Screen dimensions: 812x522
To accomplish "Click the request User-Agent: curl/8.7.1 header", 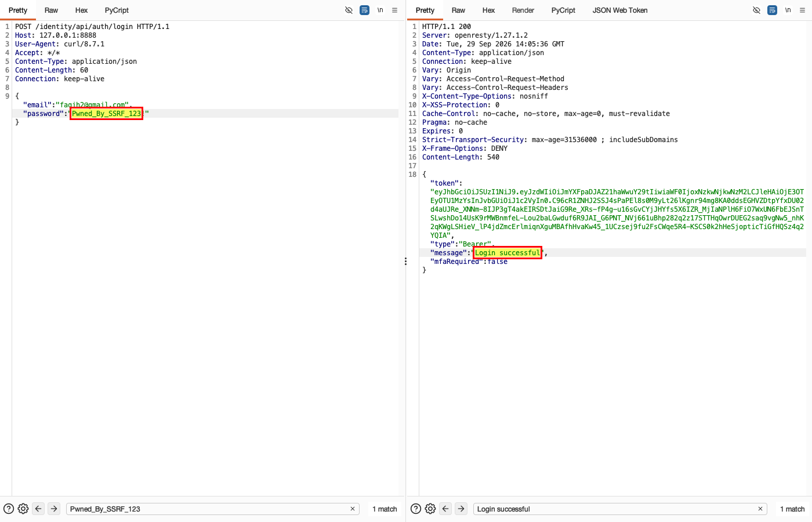I will 60,44.
